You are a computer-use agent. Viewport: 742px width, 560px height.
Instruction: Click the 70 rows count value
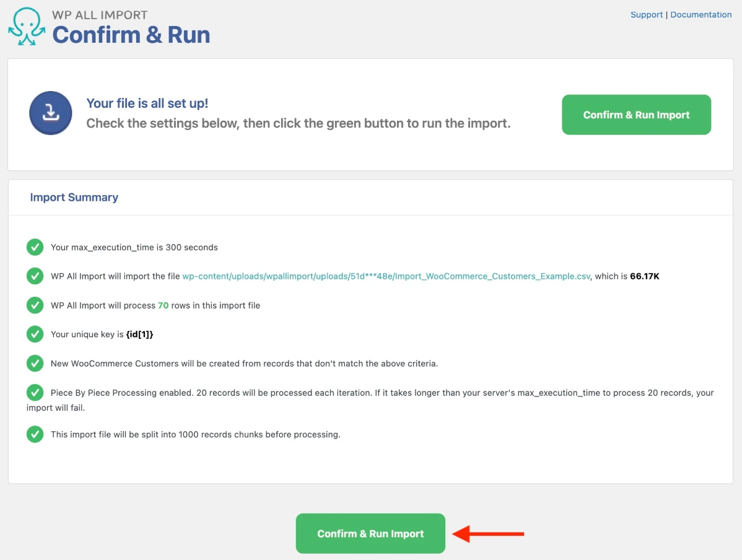tap(164, 305)
